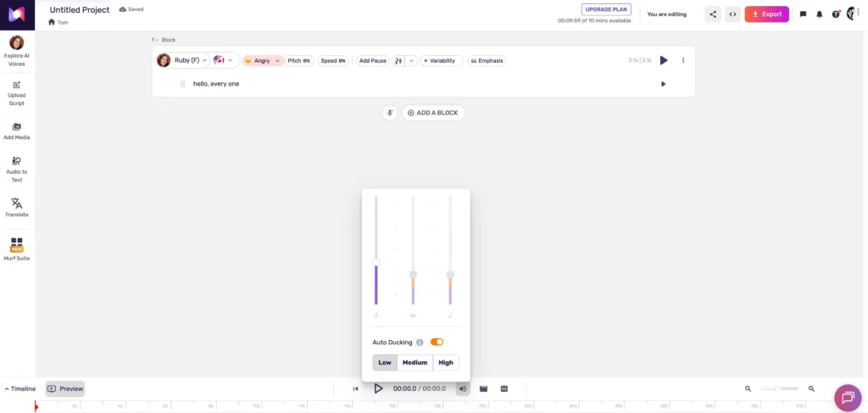Open the Ruby (F) voice dropdown
The image size is (868, 413).
click(x=190, y=60)
